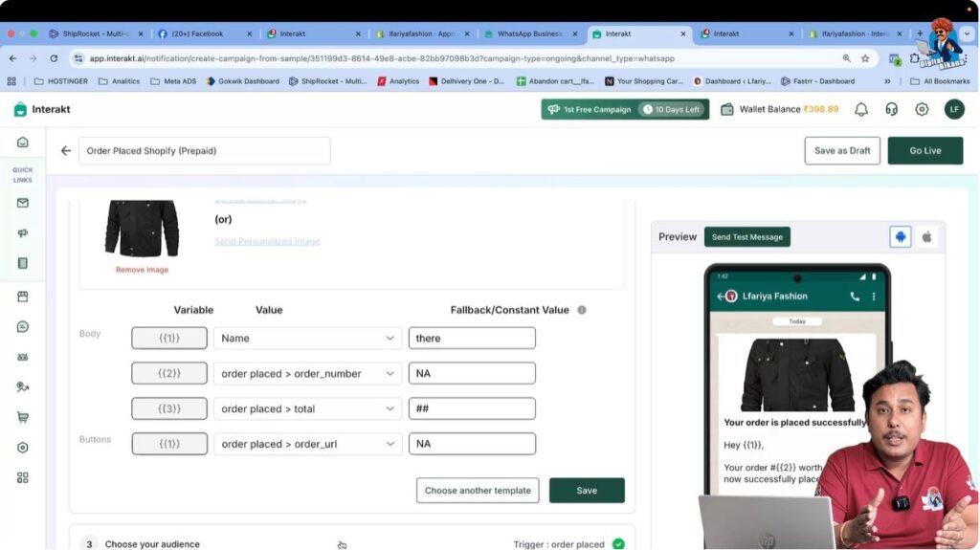Click Send Test Message button
Screen dimensions: 980x550
(x=746, y=237)
